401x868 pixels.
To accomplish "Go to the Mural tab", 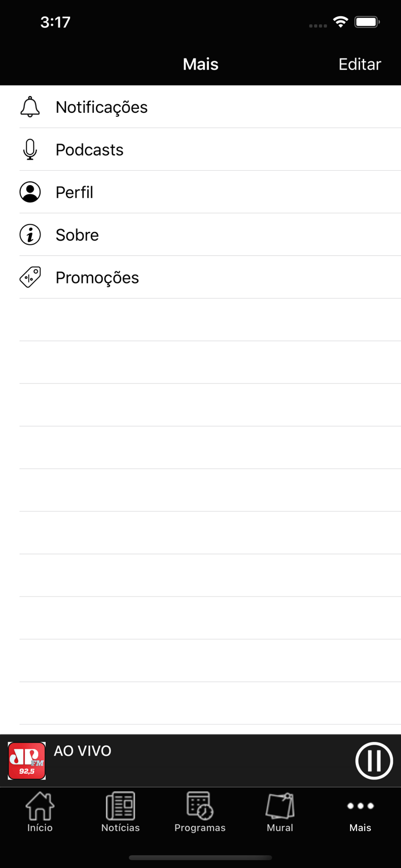I will pyautogui.click(x=280, y=812).
